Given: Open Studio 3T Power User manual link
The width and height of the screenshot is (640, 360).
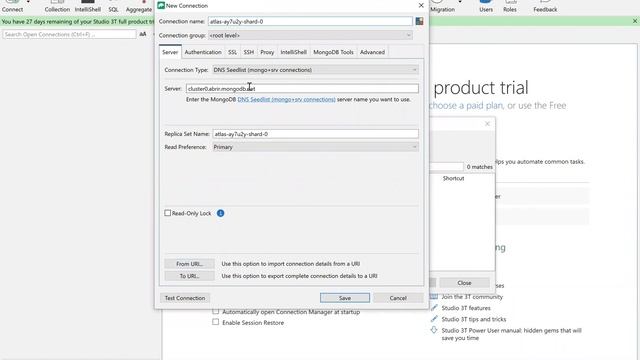Looking at the screenshot, I should (511, 334).
